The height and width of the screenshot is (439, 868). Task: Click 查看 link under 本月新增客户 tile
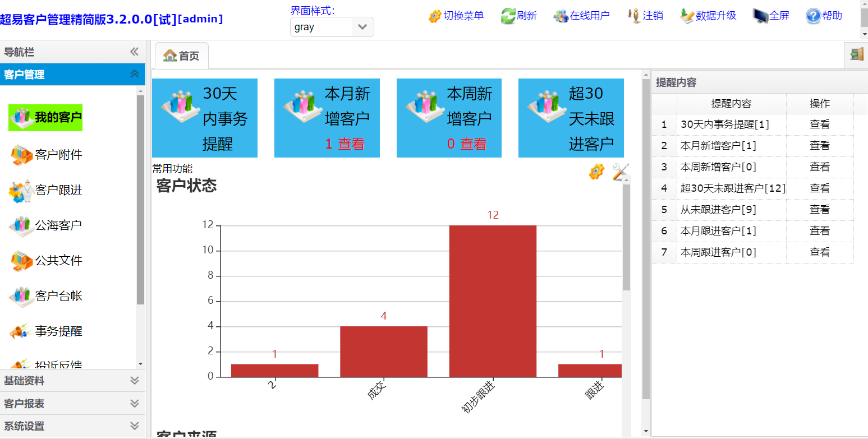pos(351,144)
